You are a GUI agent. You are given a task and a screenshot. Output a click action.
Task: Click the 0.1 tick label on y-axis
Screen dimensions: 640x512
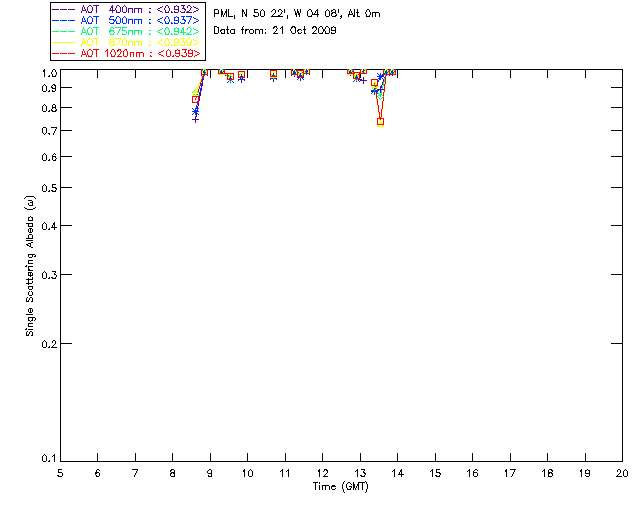tap(49, 459)
